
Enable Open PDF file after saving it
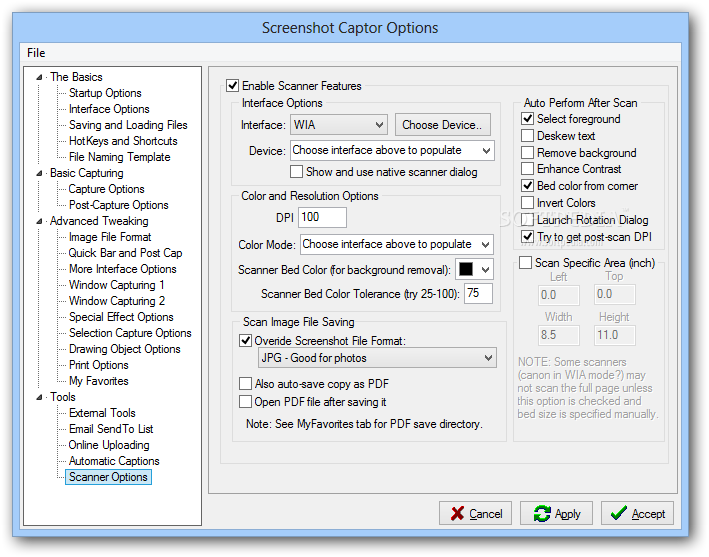click(x=245, y=401)
